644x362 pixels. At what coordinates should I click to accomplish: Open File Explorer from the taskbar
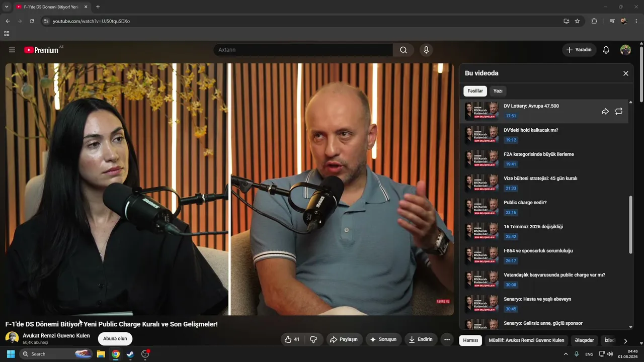[x=101, y=354]
